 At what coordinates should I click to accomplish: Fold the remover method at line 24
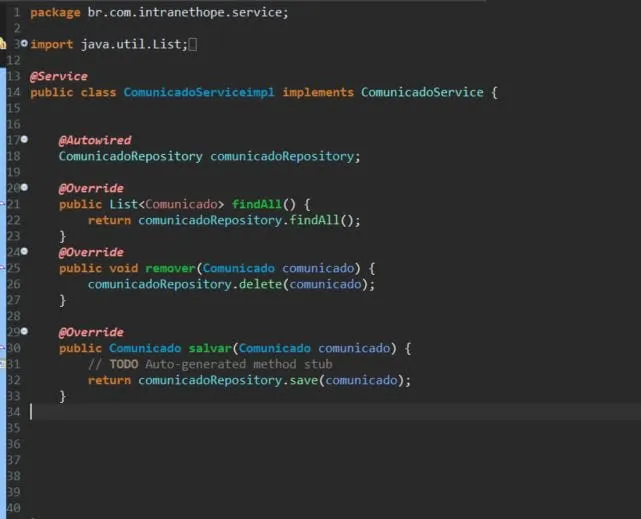click(x=24, y=252)
